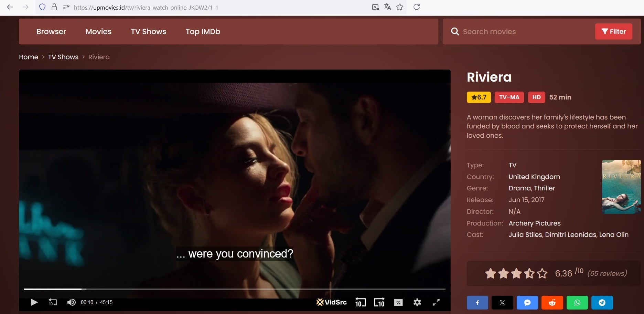The image size is (644, 314).
Task: Share via Telegram
Action: point(602,303)
